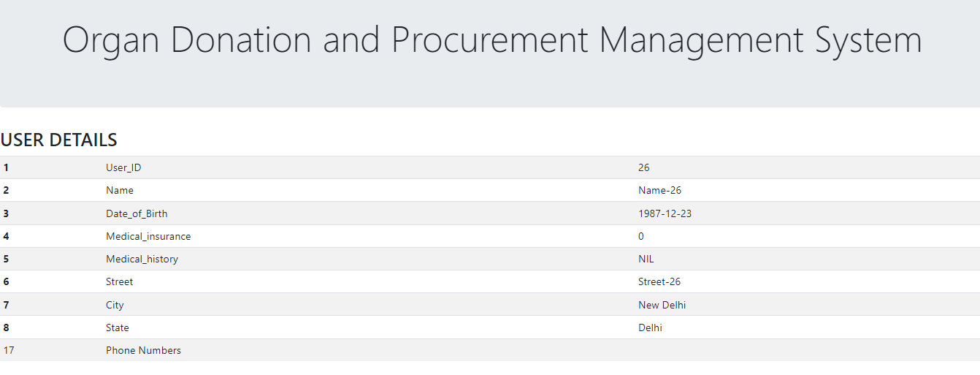The width and height of the screenshot is (980, 375).
Task: Click the Medical_insurance value 0
Action: click(641, 236)
